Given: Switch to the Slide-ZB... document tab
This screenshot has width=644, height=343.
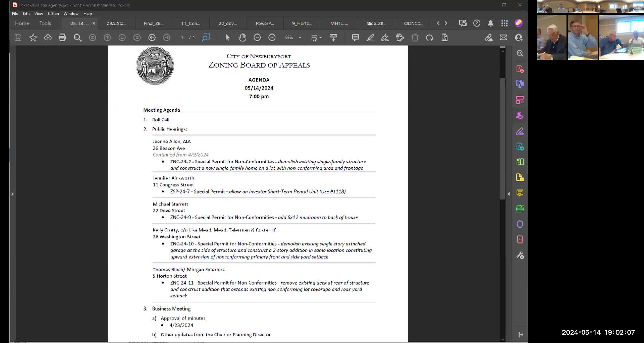Looking at the screenshot, I should 376,24.
